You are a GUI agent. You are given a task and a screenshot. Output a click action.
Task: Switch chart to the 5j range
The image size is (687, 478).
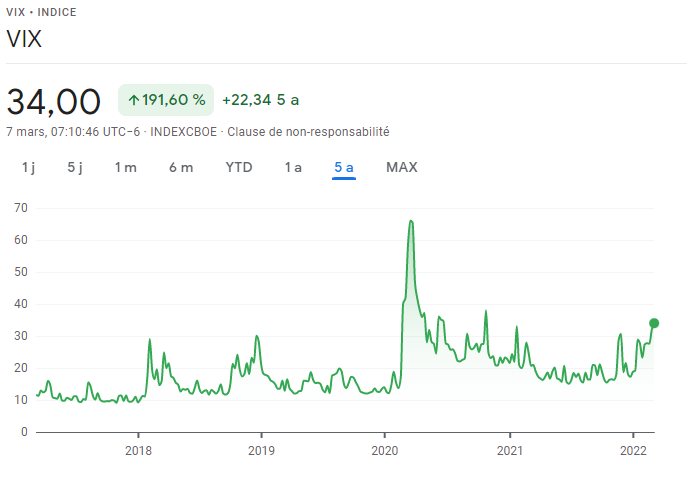(75, 167)
